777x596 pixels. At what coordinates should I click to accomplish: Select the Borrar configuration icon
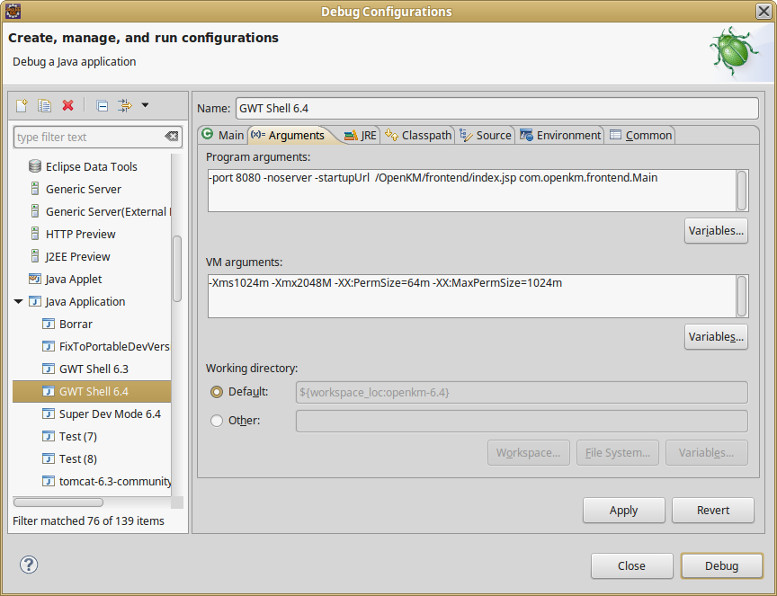point(48,324)
